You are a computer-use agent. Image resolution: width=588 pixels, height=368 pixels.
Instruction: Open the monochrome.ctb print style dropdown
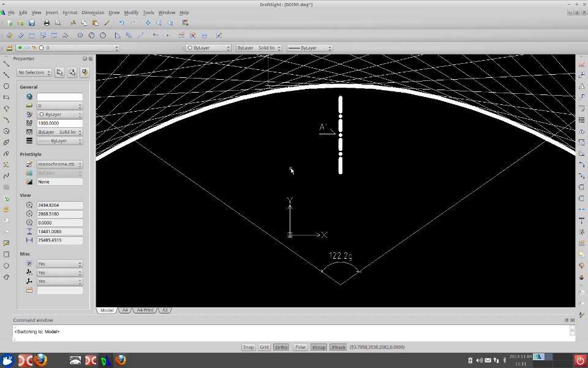59,164
